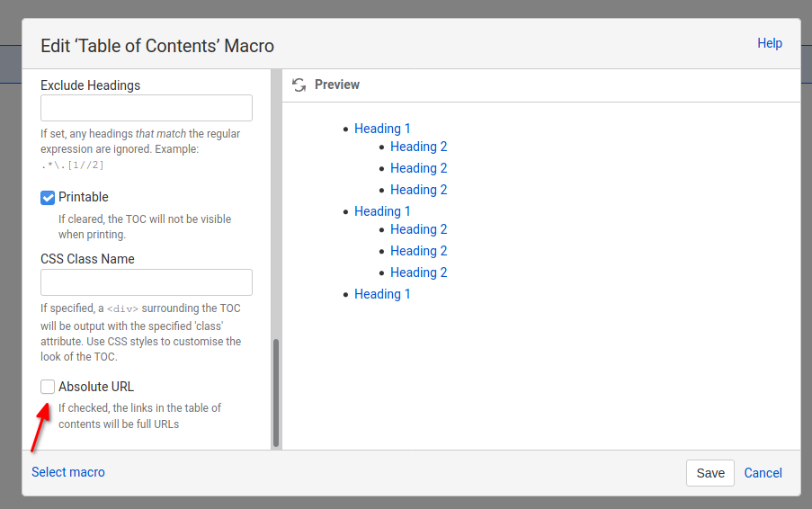Select the last Heading 1 link
Image resolution: width=812 pixels, height=509 pixels.
pos(382,294)
